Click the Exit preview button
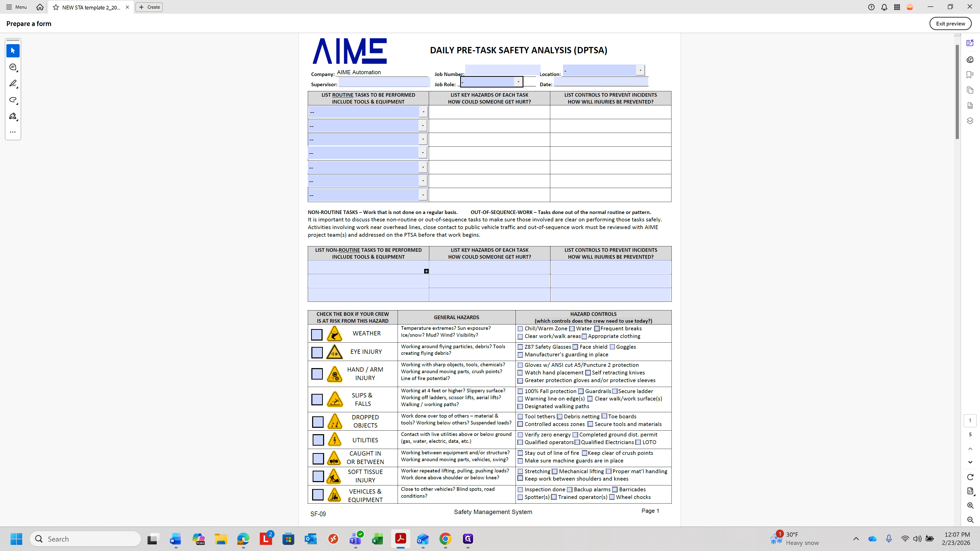The width and height of the screenshot is (980, 551). point(950,23)
